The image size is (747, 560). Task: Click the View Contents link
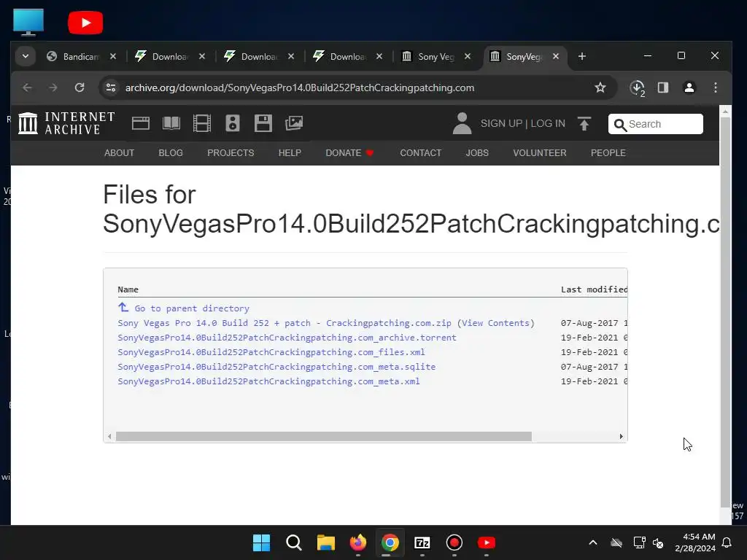(x=495, y=323)
